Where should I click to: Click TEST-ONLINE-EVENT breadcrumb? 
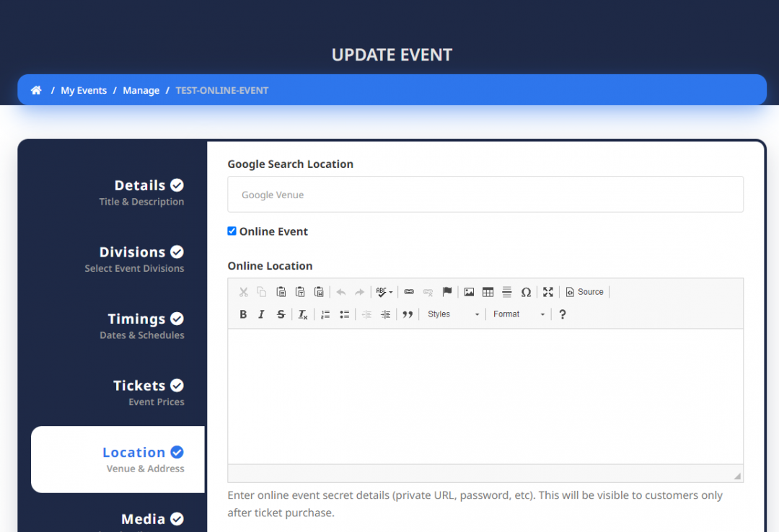coord(222,90)
